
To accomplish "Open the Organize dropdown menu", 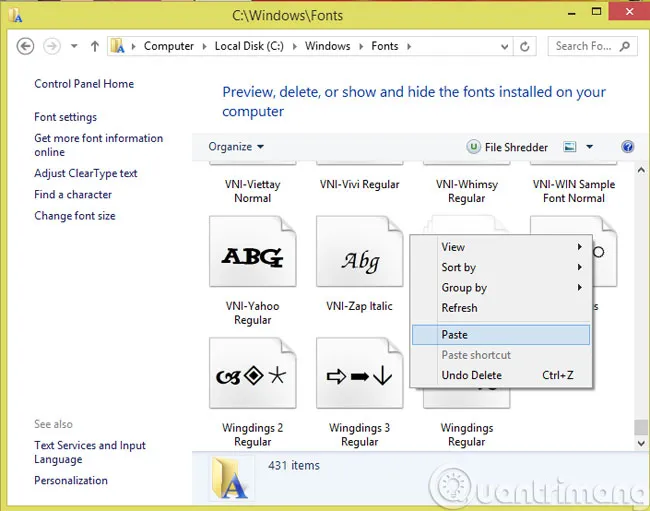I will tap(236, 147).
